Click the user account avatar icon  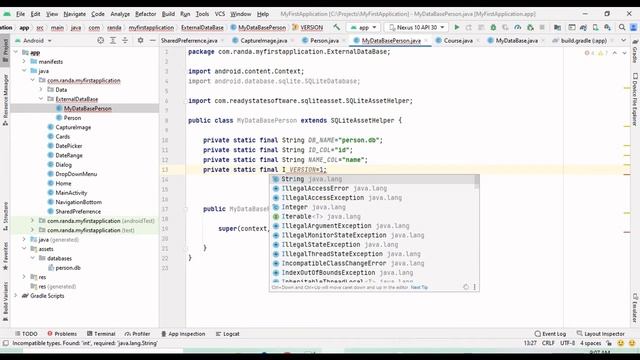633,27
